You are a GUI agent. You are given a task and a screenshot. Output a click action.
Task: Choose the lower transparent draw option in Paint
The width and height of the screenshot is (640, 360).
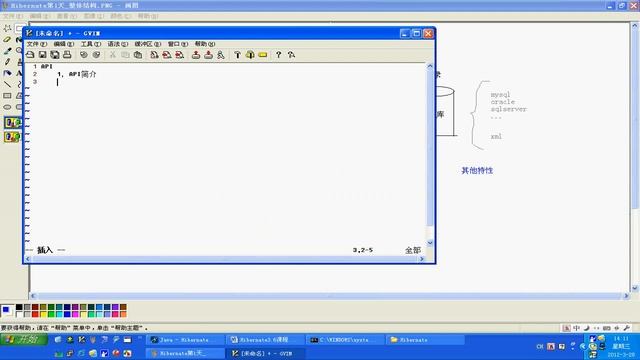point(12,136)
